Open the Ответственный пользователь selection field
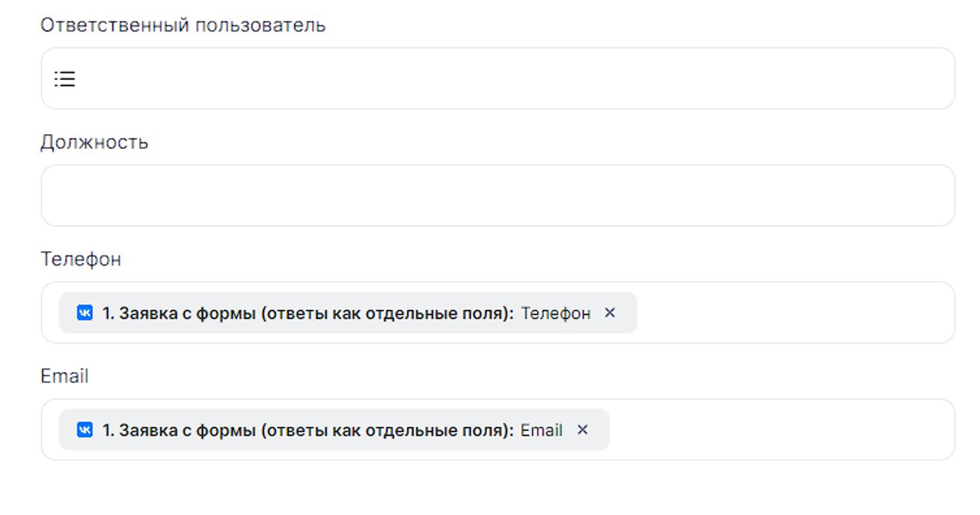This screenshot has width=980, height=515. point(497,79)
